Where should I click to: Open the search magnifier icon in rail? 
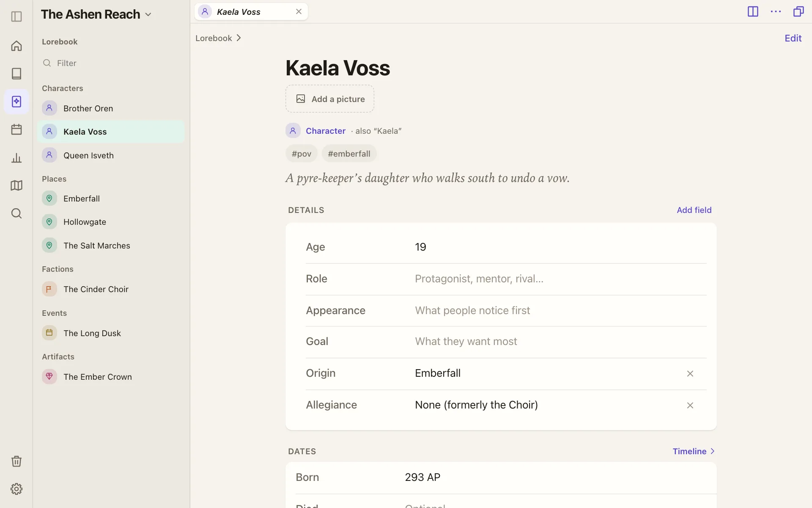point(16,213)
